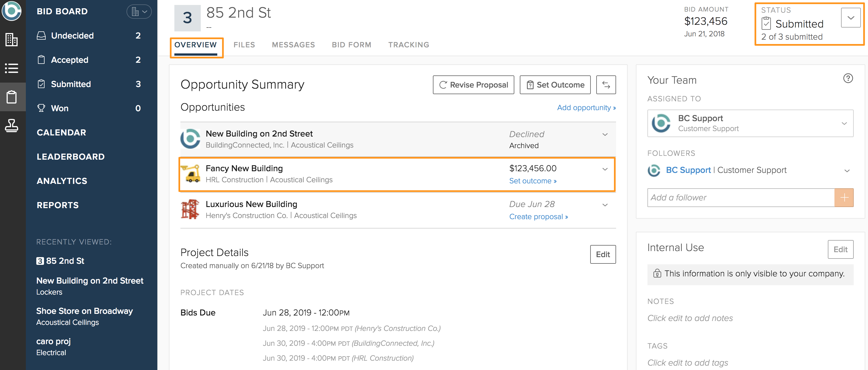The width and height of the screenshot is (868, 370).
Task: Expand BC Support assigned-to dropdown
Action: point(844,123)
